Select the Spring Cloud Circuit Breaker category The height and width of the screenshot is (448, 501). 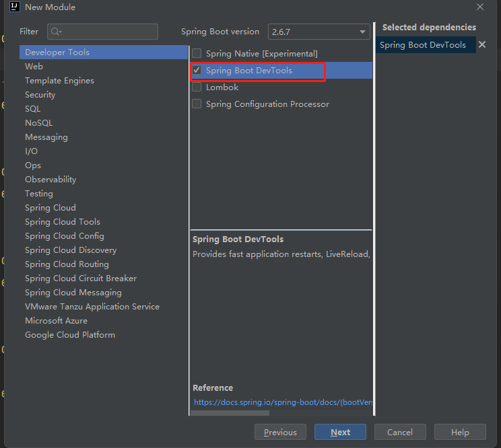pyautogui.click(x=104, y=278)
